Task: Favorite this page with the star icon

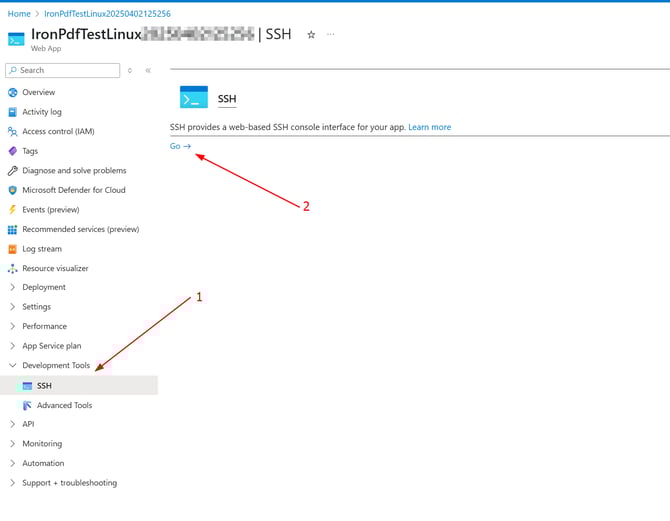Action: click(x=311, y=35)
